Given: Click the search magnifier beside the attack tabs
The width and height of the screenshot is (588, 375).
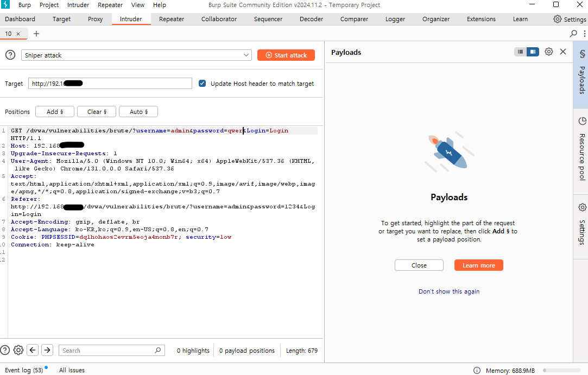Looking at the screenshot, I should [573, 33].
